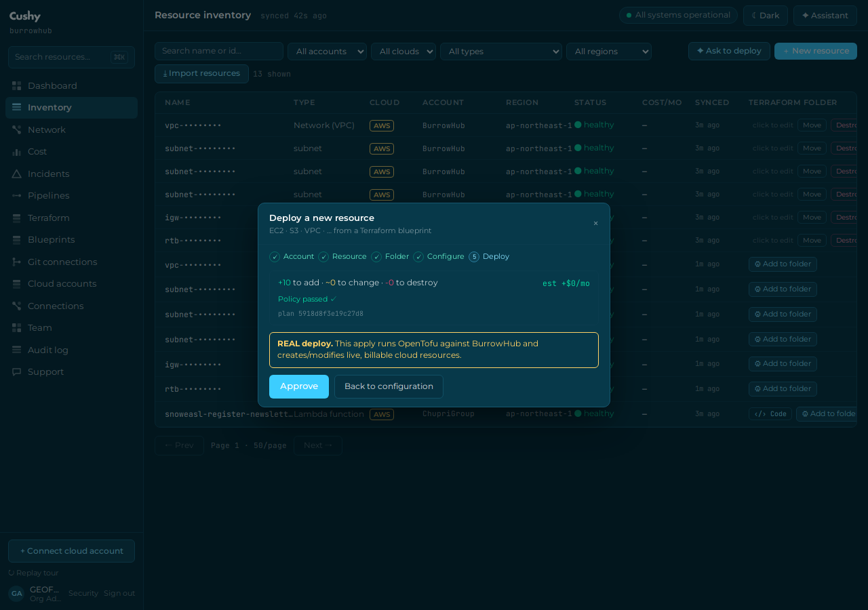
Task: Open the All regions dropdown
Action: coord(609,52)
